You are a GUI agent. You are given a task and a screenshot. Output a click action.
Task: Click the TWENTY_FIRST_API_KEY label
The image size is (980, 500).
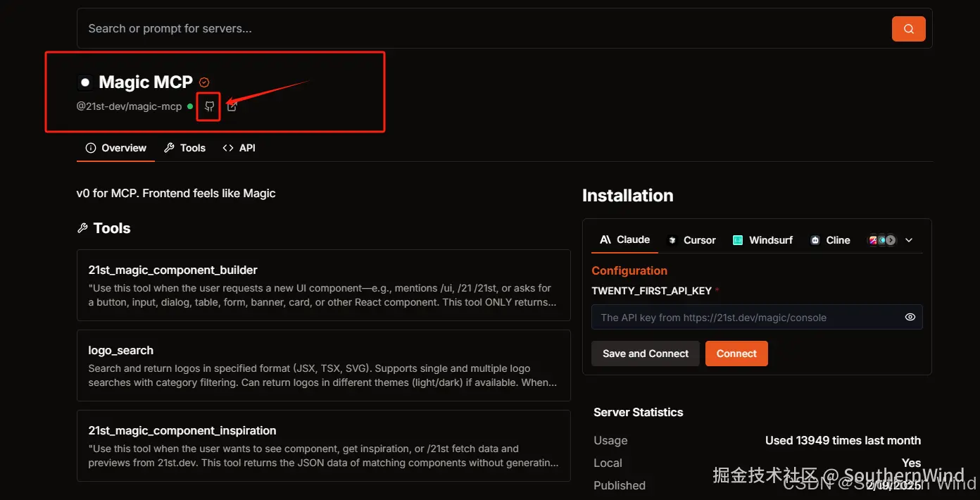click(651, 291)
